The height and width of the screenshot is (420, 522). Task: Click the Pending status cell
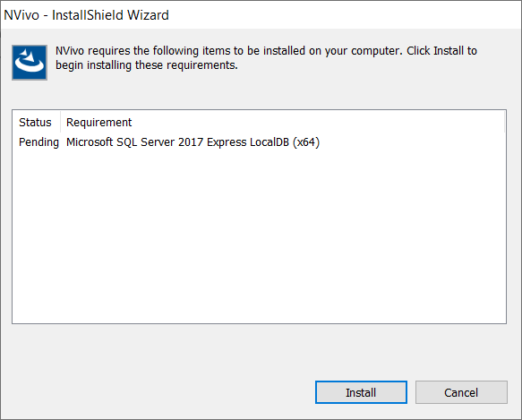point(39,142)
